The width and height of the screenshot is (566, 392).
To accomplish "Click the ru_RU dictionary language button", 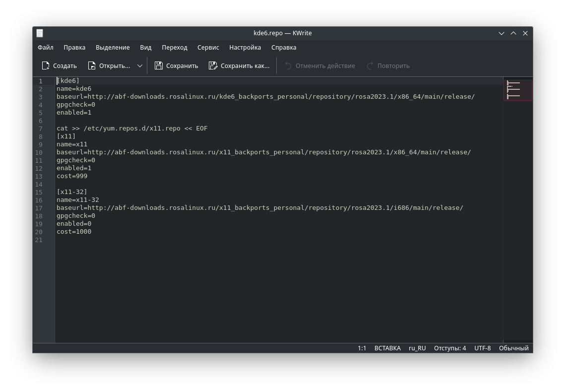I will click(x=417, y=348).
